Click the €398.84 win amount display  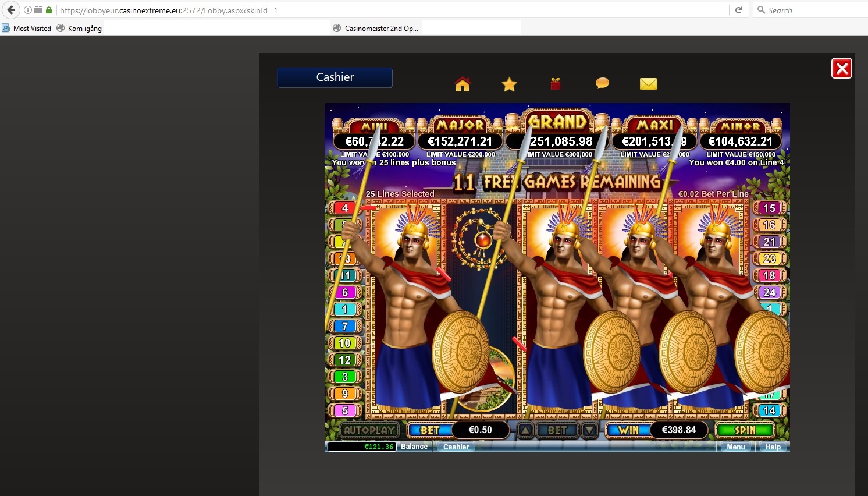point(679,430)
